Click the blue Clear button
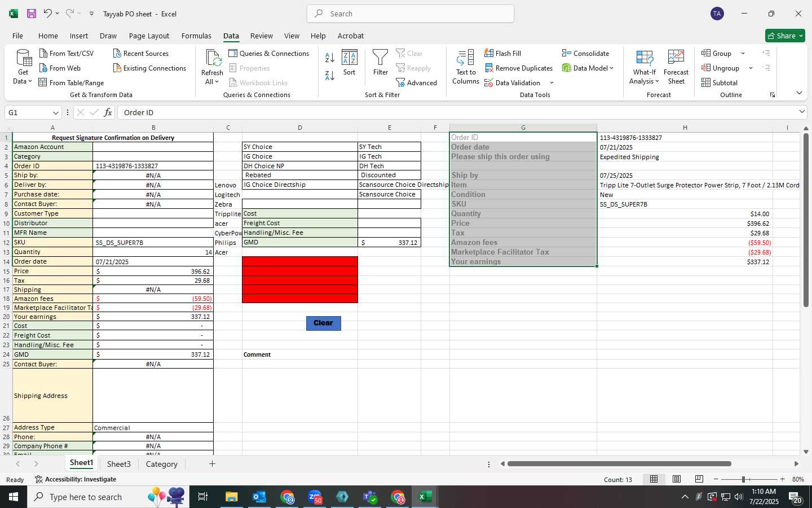The width and height of the screenshot is (812, 508). pyautogui.click(x=324, y=323)
